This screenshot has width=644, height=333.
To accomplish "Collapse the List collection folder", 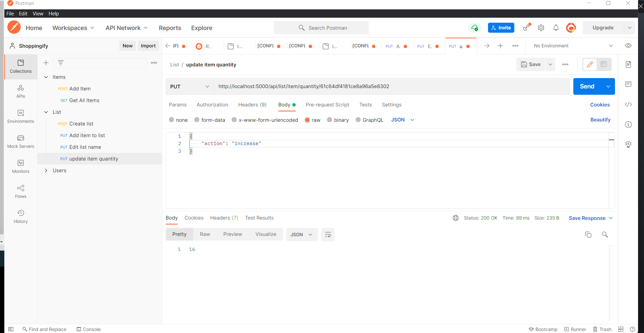I will pyautogui.click(x=46, y=112).
